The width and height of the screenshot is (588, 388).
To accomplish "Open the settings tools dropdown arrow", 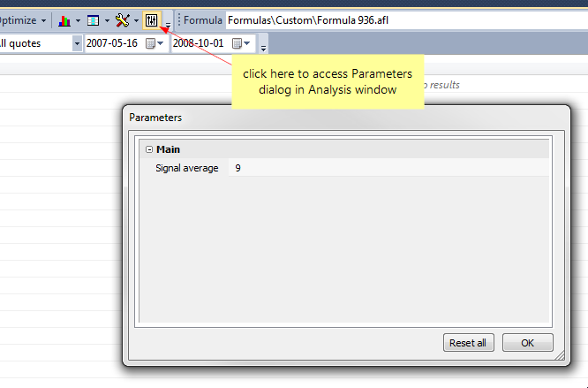I will click(x=136, y=20).
